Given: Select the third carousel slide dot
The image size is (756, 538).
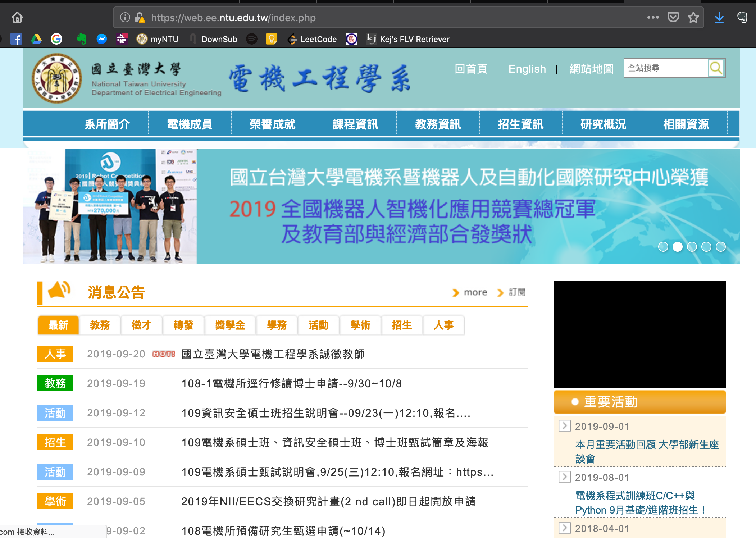Looking at the screenshot, I should [x=692, y=247].
